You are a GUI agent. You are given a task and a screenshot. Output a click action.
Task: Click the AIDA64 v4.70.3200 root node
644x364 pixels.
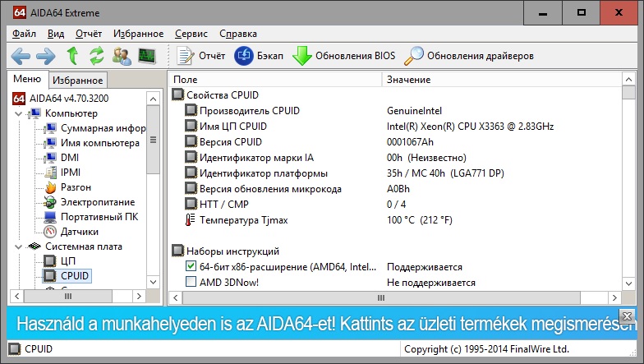pos(61,99)
